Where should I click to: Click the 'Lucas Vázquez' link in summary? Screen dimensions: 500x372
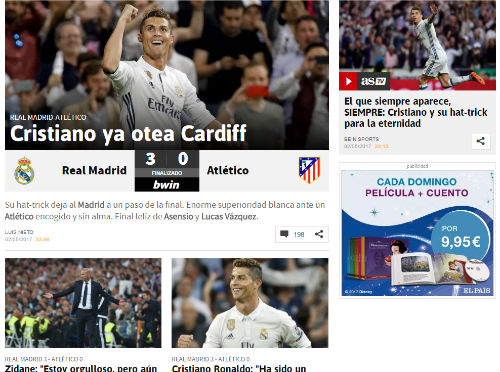click(229, 216)
